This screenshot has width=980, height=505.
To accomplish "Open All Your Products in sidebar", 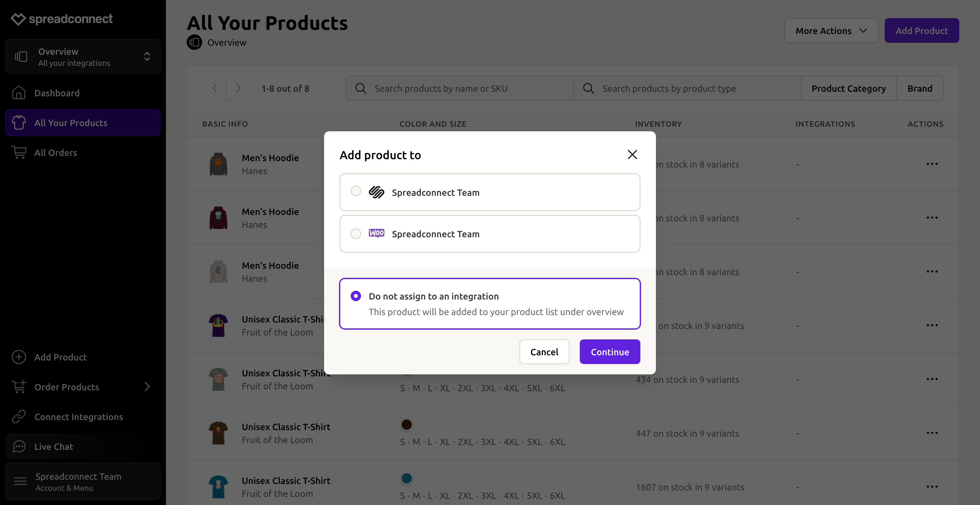I will (83, 123).
